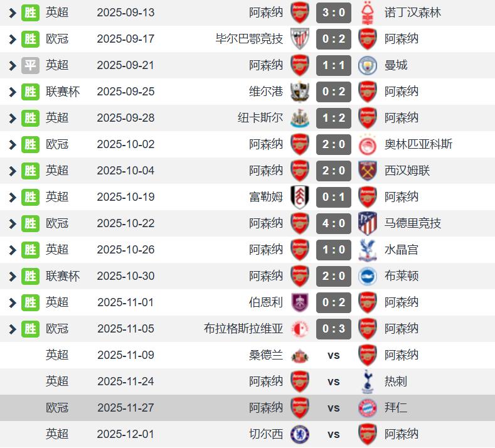The width and height of the screenshot is (495, 448).
Task: Click the 3 : 0 score box
Action: [x=333, y=13]
